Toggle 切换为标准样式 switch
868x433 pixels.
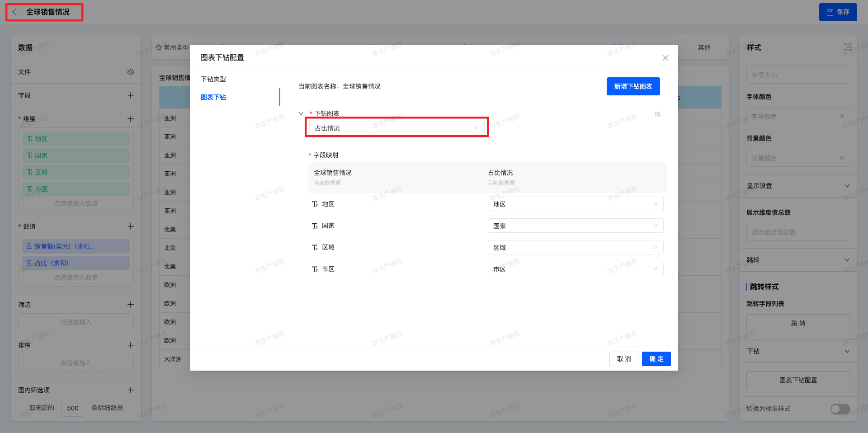[840, 409]
